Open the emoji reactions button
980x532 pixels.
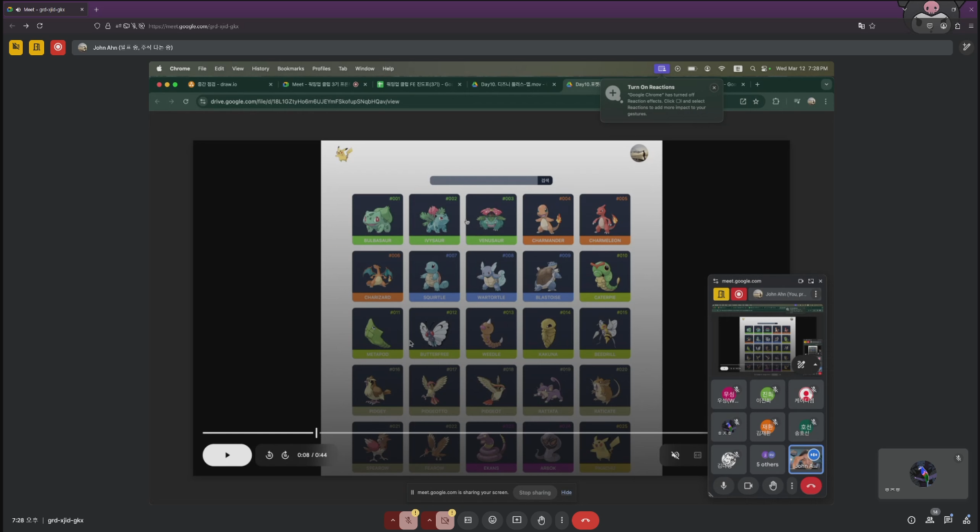pyautogui.click(x=492, y=520)
